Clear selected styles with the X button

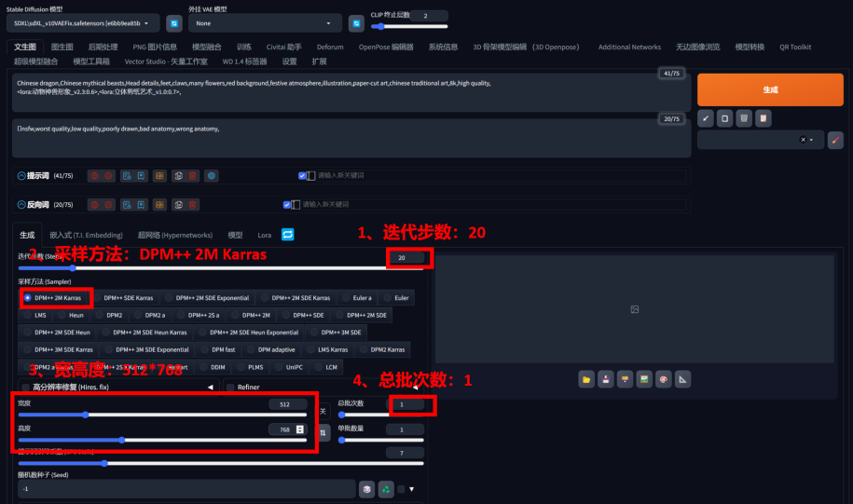(x=803, y=140)
